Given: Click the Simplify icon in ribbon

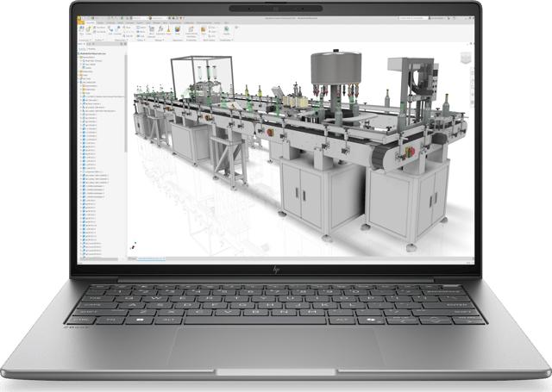Looking at the screenshot, I should click(226, 30).
